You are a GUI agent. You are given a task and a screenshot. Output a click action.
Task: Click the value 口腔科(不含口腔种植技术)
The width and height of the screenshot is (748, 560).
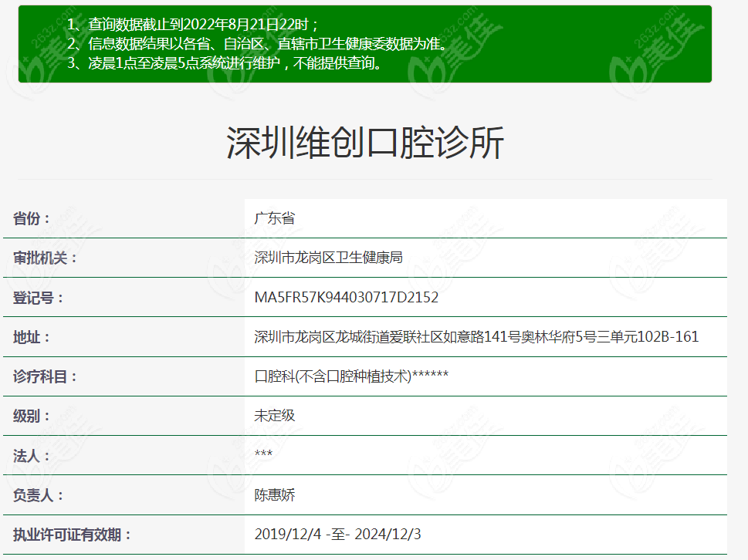point(351,376)
